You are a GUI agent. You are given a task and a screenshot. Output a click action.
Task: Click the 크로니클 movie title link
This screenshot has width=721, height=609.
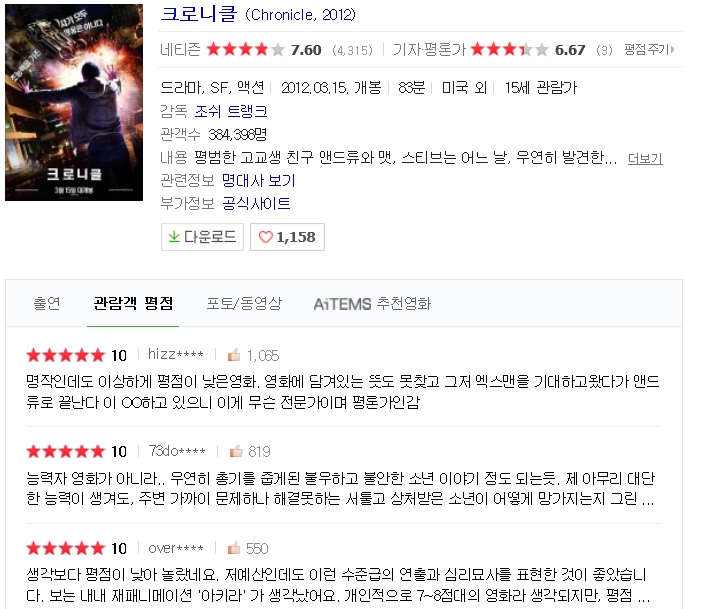click(199, 14)
